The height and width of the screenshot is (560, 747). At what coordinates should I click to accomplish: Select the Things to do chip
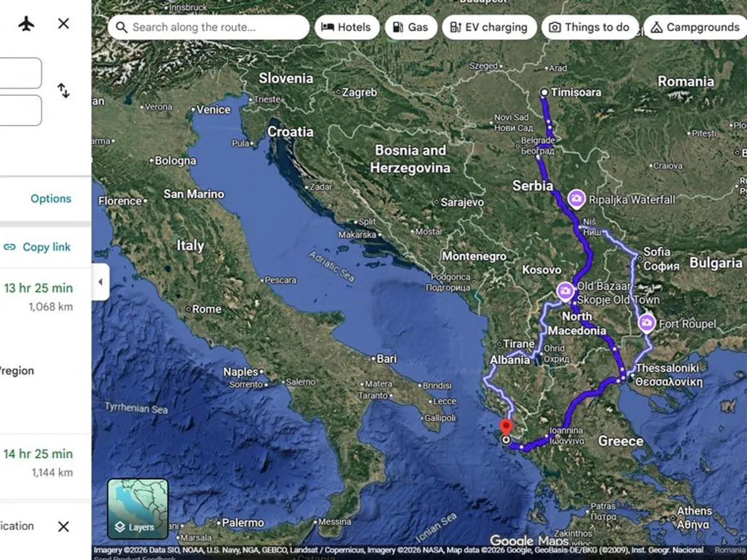click(590, 27)
